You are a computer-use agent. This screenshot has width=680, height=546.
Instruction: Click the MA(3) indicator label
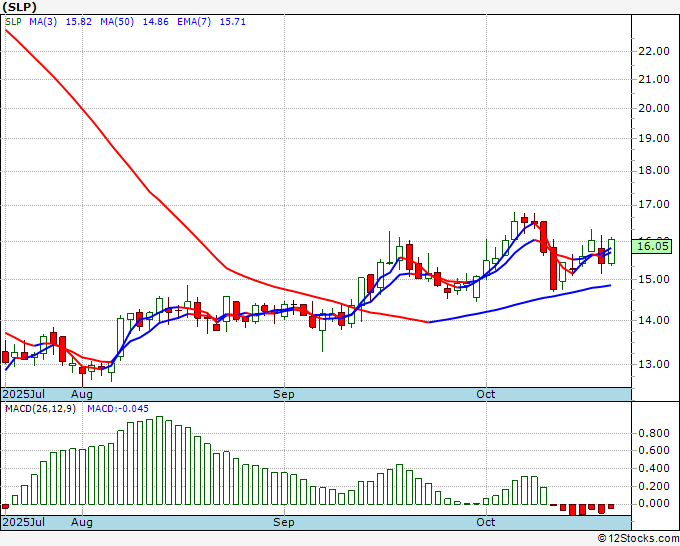pos(43,22)
